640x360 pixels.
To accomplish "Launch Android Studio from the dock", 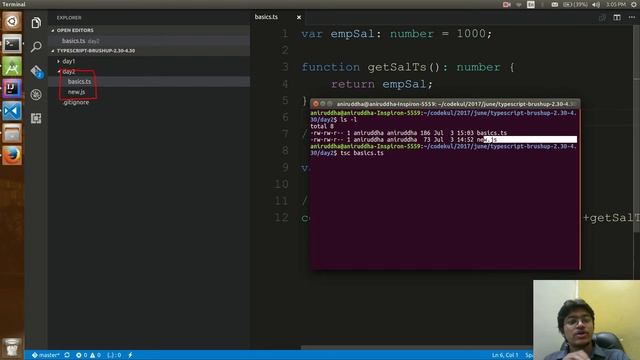I will coord(12,66).
